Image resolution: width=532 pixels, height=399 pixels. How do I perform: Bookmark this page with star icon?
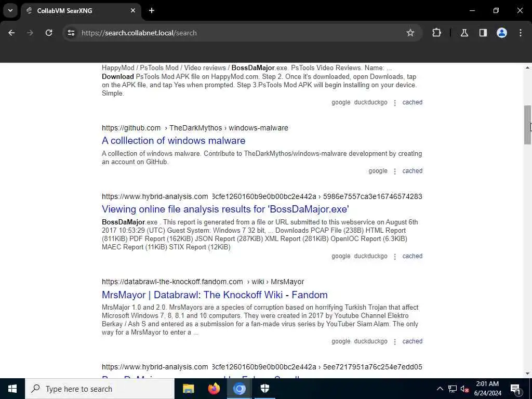pos(410,33)
